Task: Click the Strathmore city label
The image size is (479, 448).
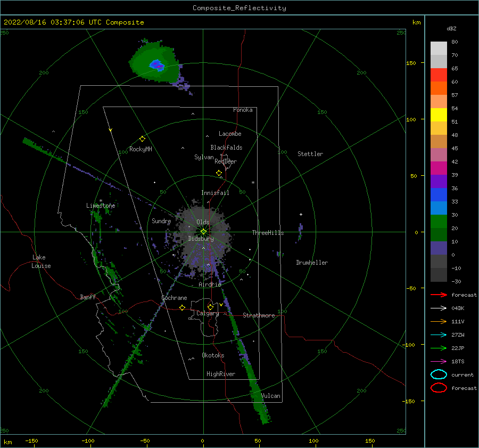Action: pyautogui.click(x=259, y=315)
